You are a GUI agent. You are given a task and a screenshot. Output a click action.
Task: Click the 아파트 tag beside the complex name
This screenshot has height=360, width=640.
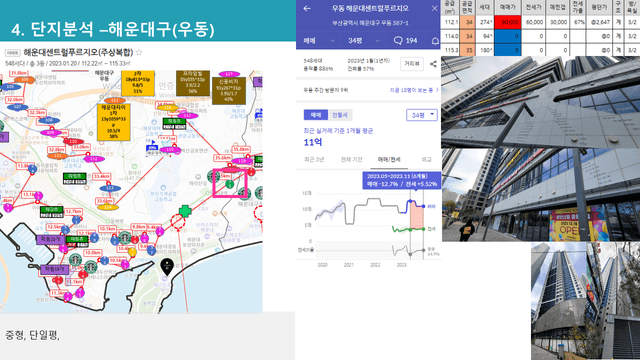click(x=13, y=53)
